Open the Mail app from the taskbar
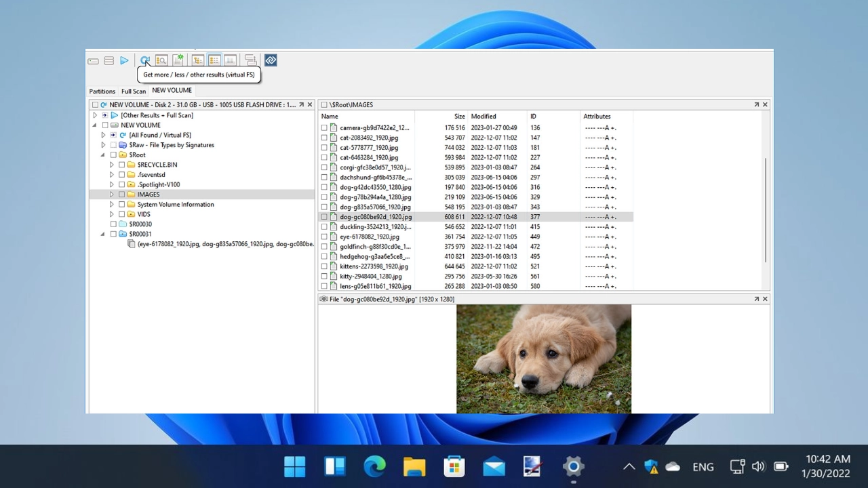This screenshot has height=488, width=868. 494,466
